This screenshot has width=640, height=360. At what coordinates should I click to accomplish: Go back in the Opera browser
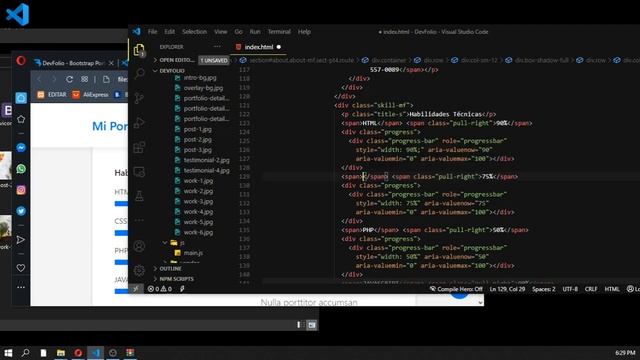(39, 79)
